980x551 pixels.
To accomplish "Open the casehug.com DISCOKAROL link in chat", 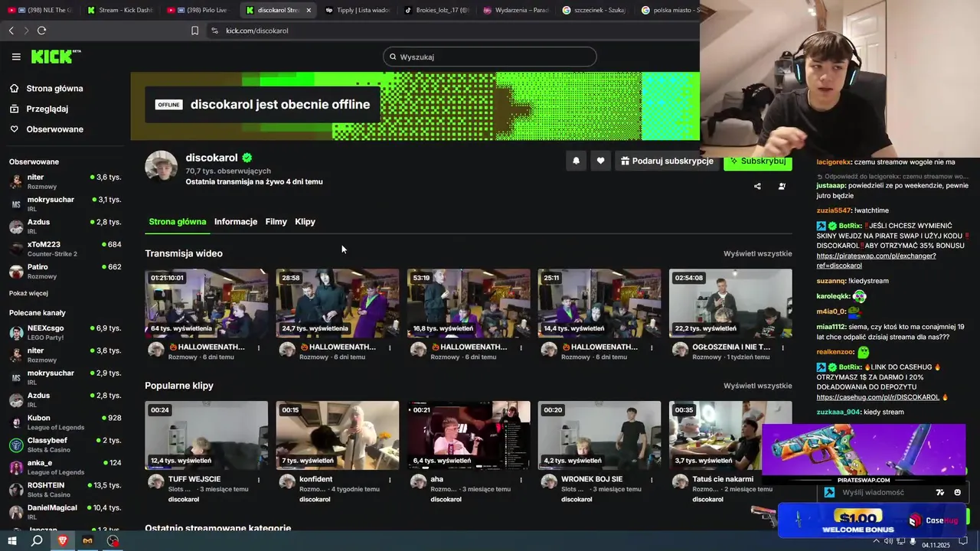I will click(x=877, y=397).
